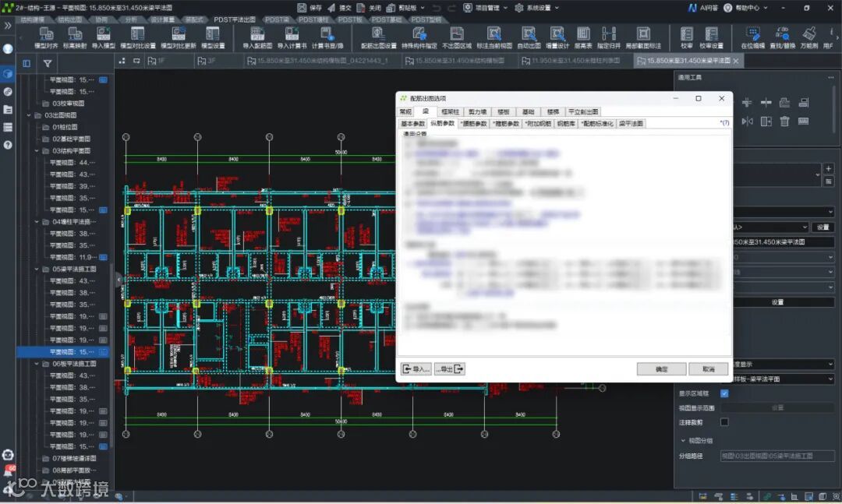Select the 箍筋参数 sub-tab
Viewport: 842px width, 504px height.
point(505,123)
